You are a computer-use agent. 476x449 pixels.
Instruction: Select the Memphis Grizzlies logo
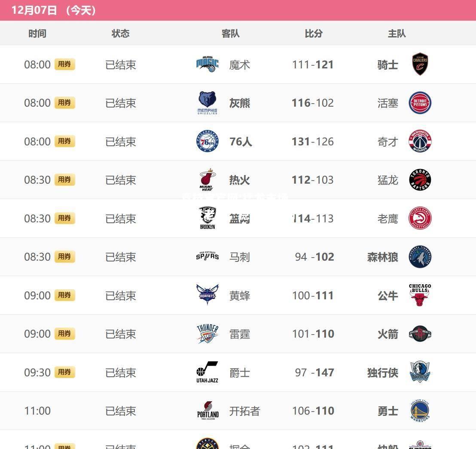click(x=207, y=103)
